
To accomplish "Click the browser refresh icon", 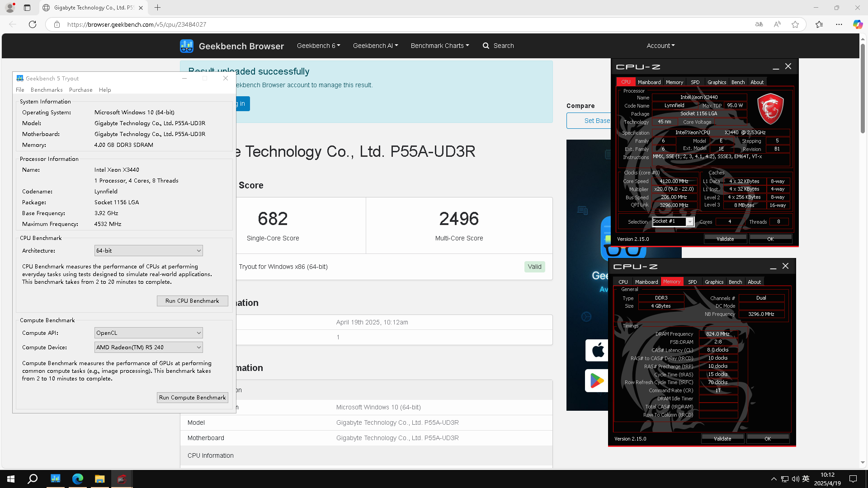I will (x=33, y=24).
